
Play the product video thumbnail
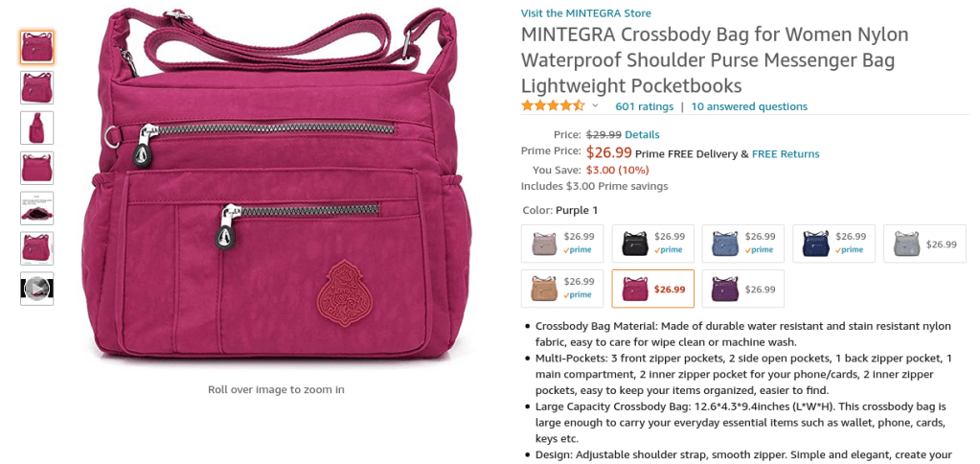tap(36, 289)
